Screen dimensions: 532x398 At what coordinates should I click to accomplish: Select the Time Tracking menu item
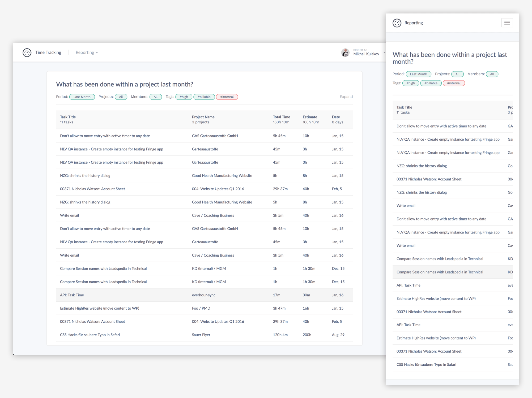pos(48,53)
